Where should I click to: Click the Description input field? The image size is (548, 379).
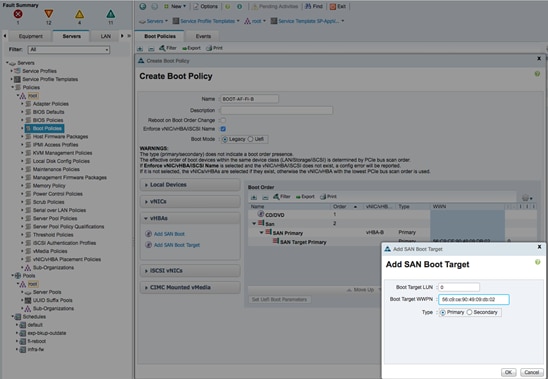tap(276, 110)
